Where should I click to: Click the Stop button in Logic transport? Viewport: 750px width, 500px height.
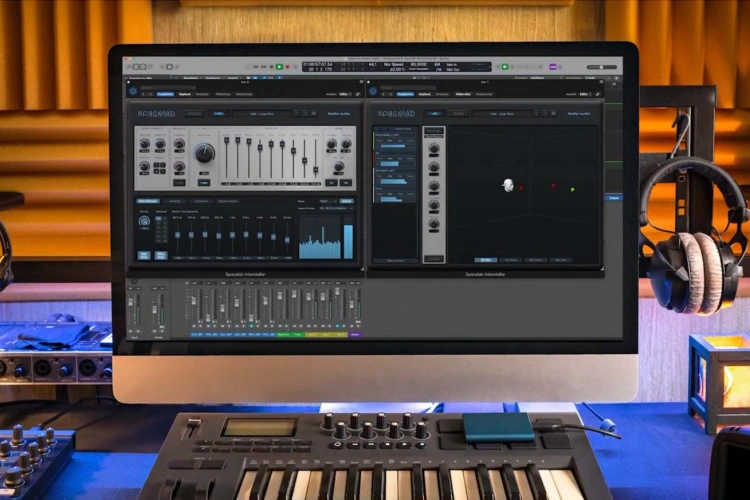coord(271,67)
